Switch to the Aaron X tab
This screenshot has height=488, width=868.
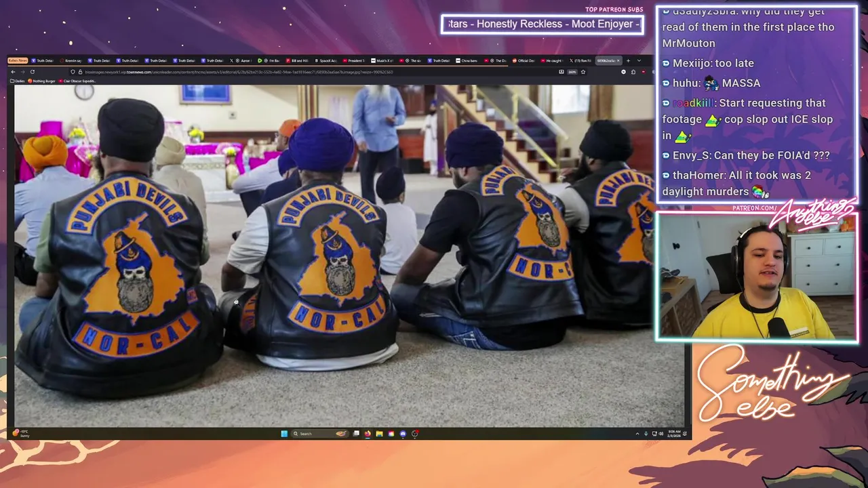(x=241, y=60)
